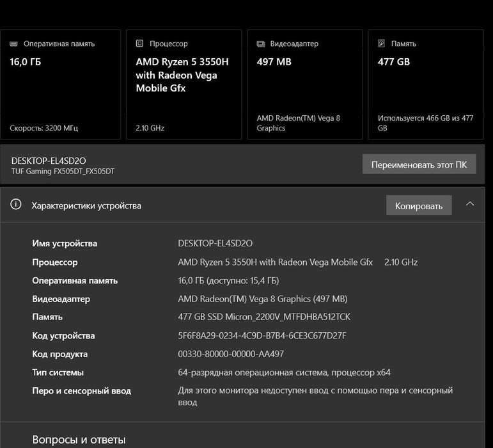Open the Память 477 GB card
The image size is (493, 448).
point(426,84)
